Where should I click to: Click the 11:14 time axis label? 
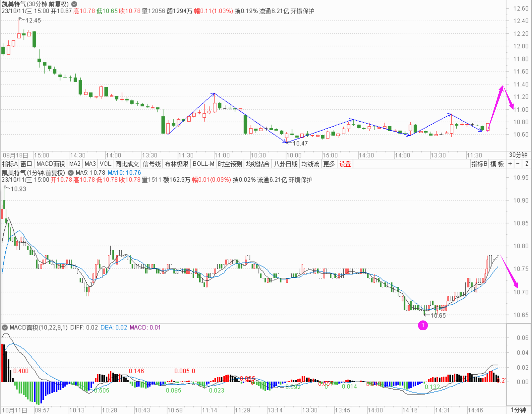click(x=209, y=410)
